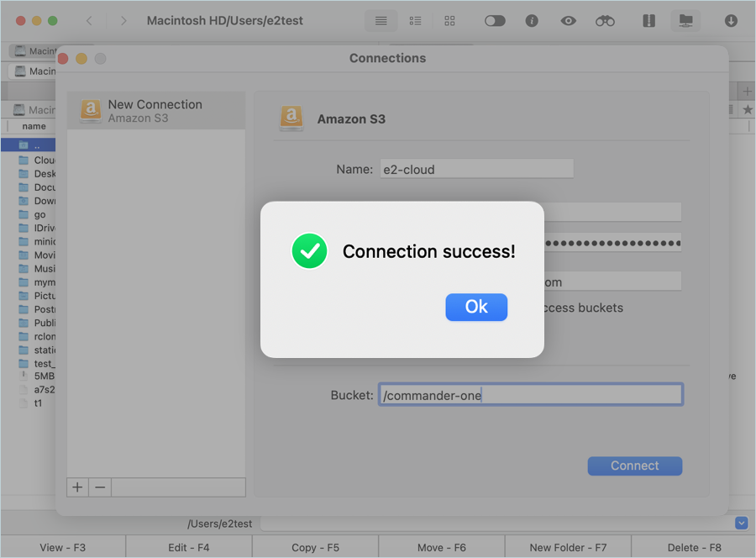The width and height of the screenshot is (756, 558).
Task: Open Quick Look with the eye icon
Action: (x=569, y=21)
